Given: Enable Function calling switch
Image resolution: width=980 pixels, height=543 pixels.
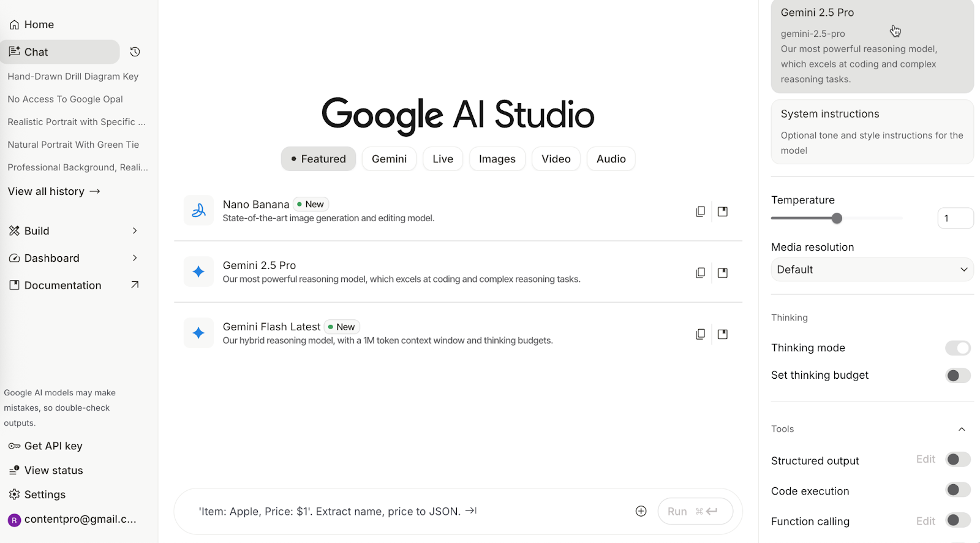Looking at the screenshot, I should [958, 520].
